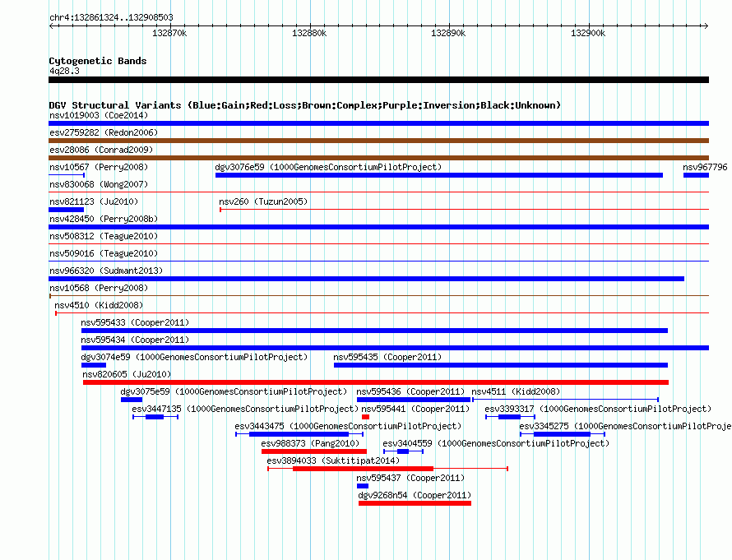732x560 pixels.
Task: Select the nsv820605 (Ju2010) red loss bar
Action: [x=376, y=382]
